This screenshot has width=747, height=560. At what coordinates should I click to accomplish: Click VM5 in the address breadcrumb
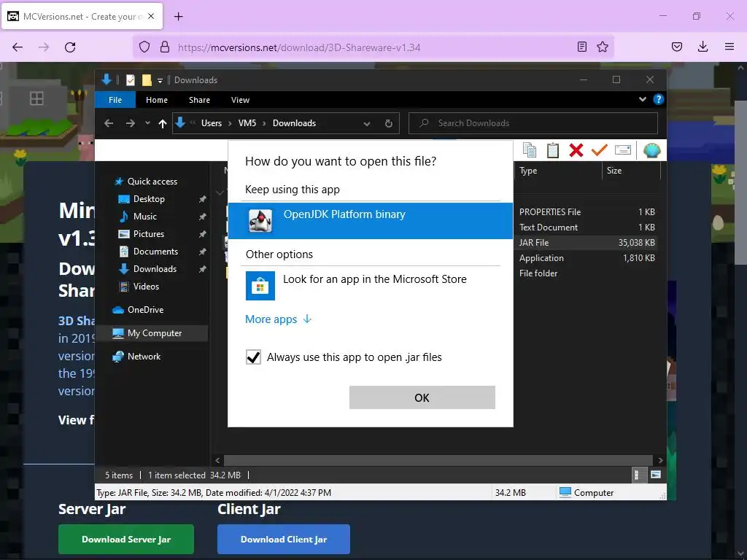pyautogui.click(x=247, y=123)
